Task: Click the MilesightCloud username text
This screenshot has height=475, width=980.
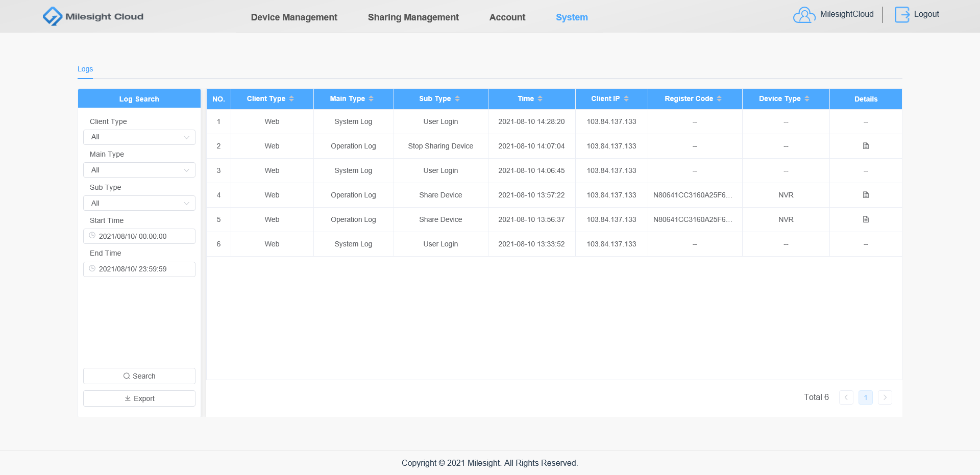Action: (847, 14)
